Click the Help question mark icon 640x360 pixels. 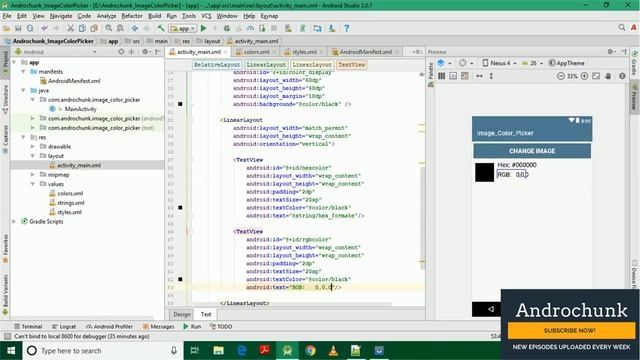click(347, 29)
